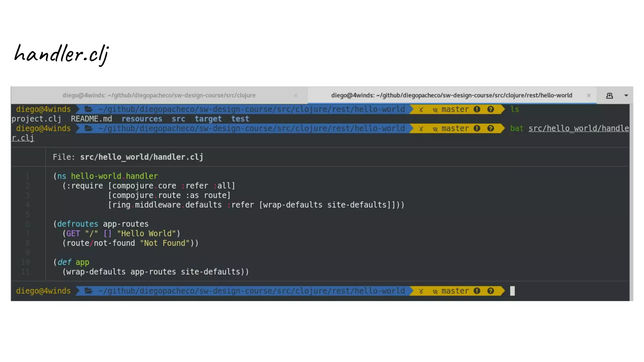
Task: Click project.clj in the ls output
Action: coord(36,119)
